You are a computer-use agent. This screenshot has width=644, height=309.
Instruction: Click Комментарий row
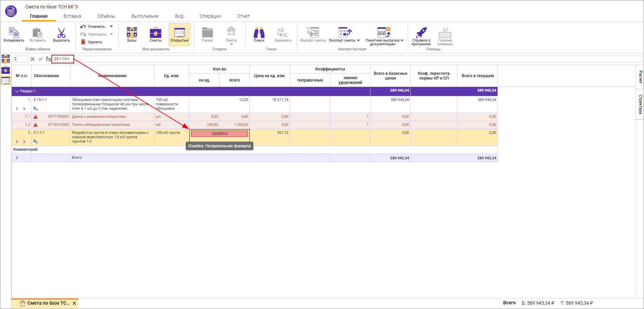254,150
